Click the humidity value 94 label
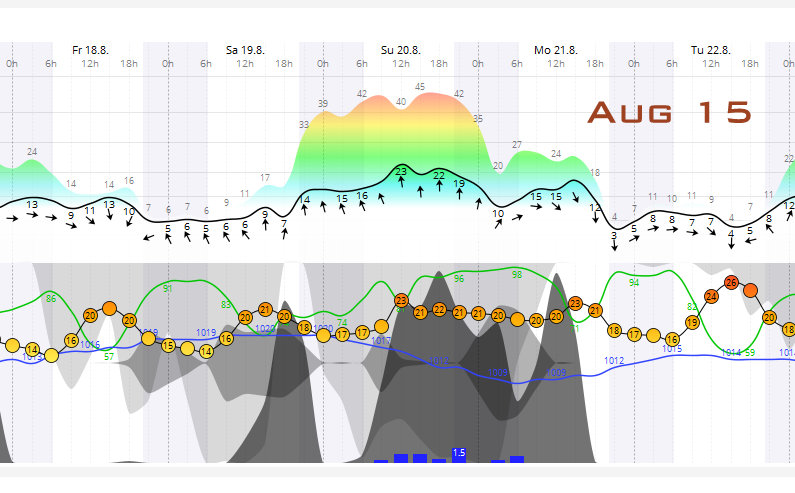This screenshot has width=795, height=493. 634,283
